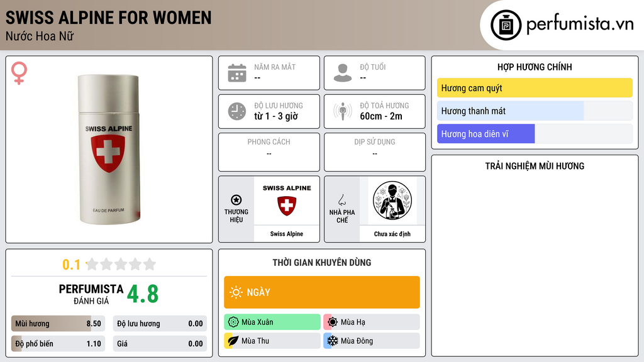Click the HỢP HƯƠNG CHÍNH heading
The height and width of the screenshot is (362, 644).
(535, 67)
